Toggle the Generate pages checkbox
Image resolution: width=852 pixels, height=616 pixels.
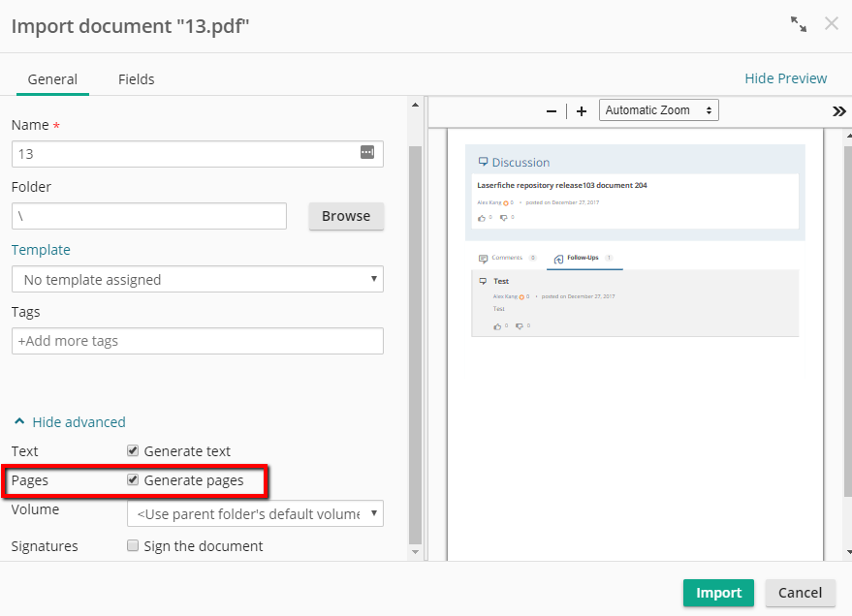click(x=133, y=480)
